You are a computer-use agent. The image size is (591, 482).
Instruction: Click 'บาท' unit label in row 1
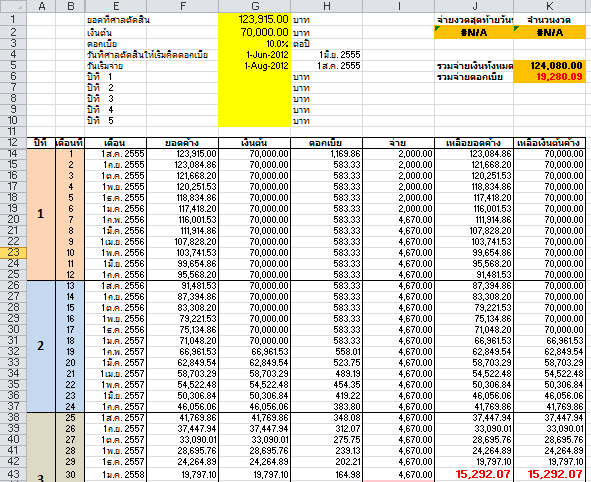coord(301,20)
